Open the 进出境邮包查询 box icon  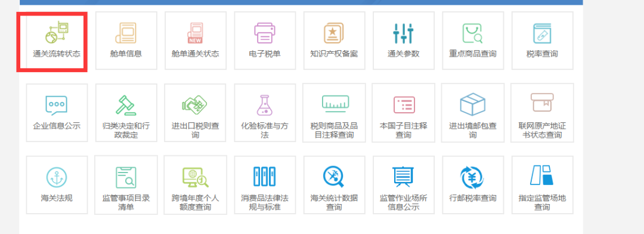[473, 104]
